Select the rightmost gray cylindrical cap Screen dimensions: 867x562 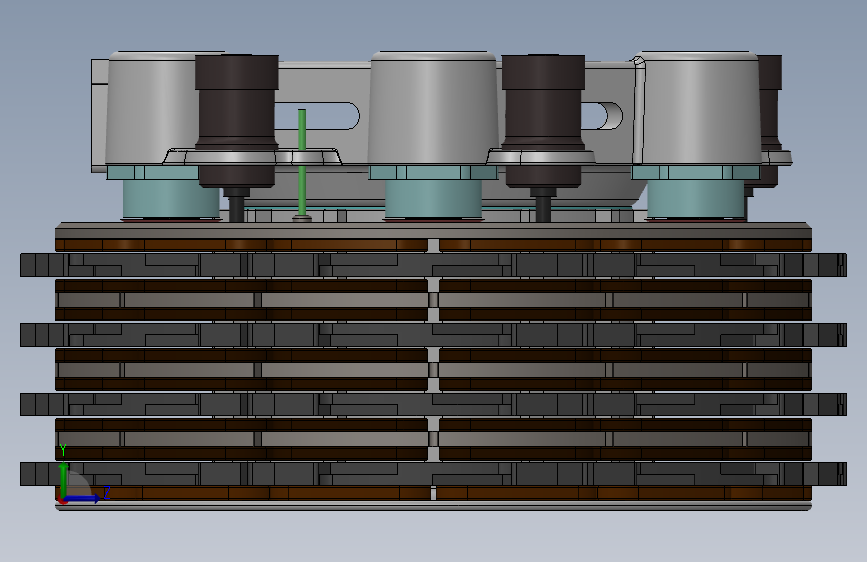coord(697,109)
